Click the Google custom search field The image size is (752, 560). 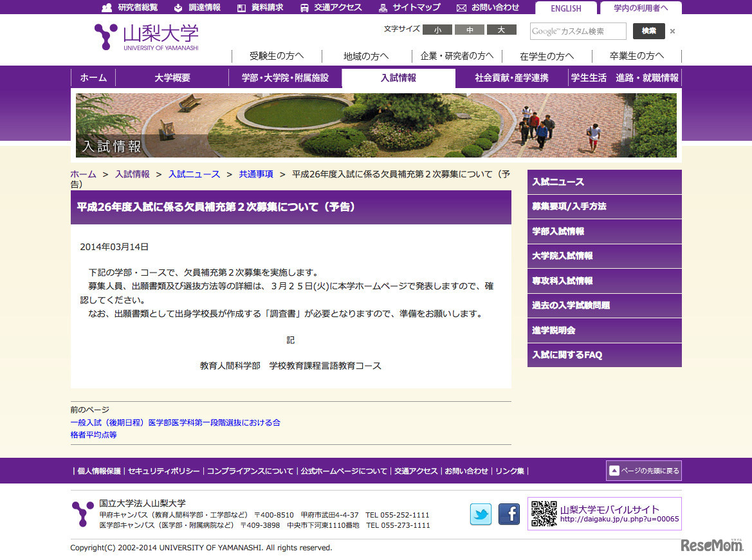(577, 32)
